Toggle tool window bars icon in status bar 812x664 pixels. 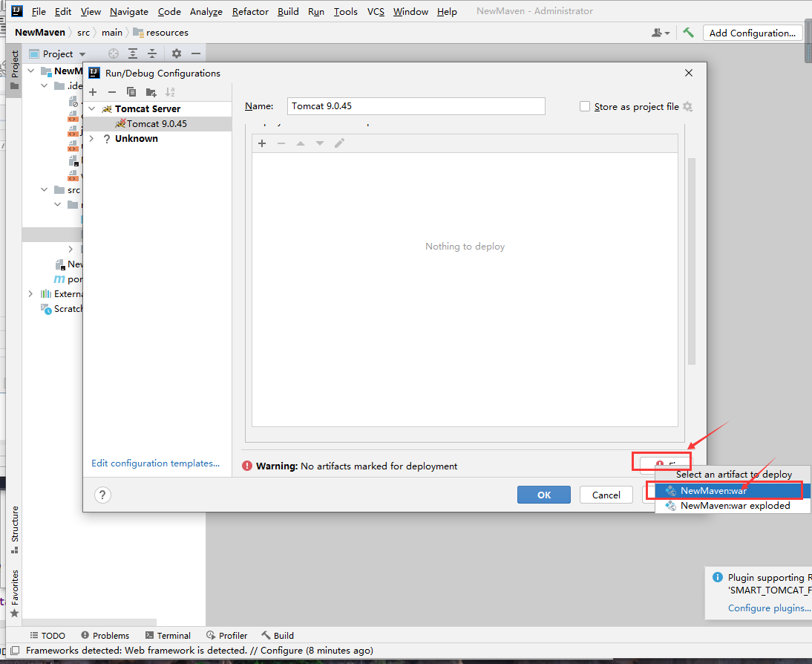coord(15,651)
